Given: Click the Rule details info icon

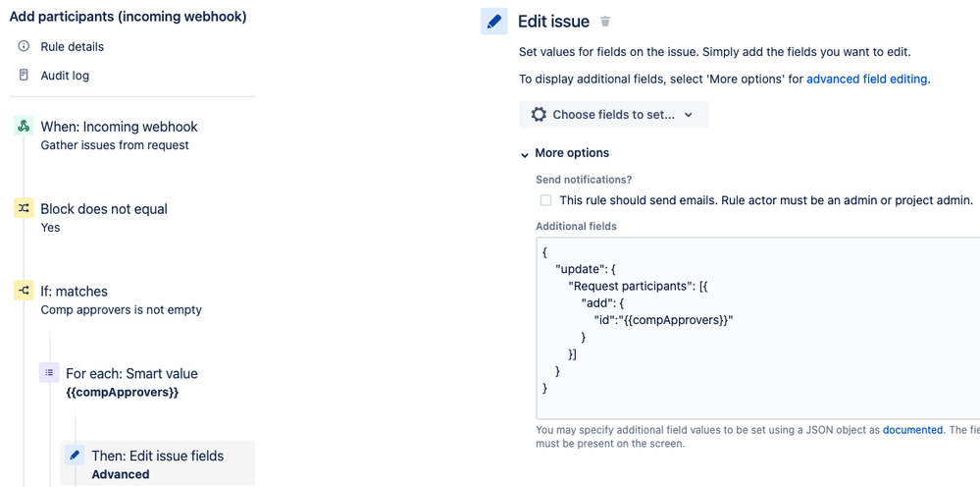Looking at the screenshot, I should 24,46.
